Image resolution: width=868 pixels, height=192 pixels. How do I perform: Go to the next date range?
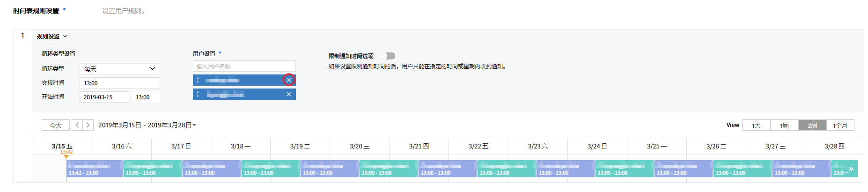tap(88, 125)
